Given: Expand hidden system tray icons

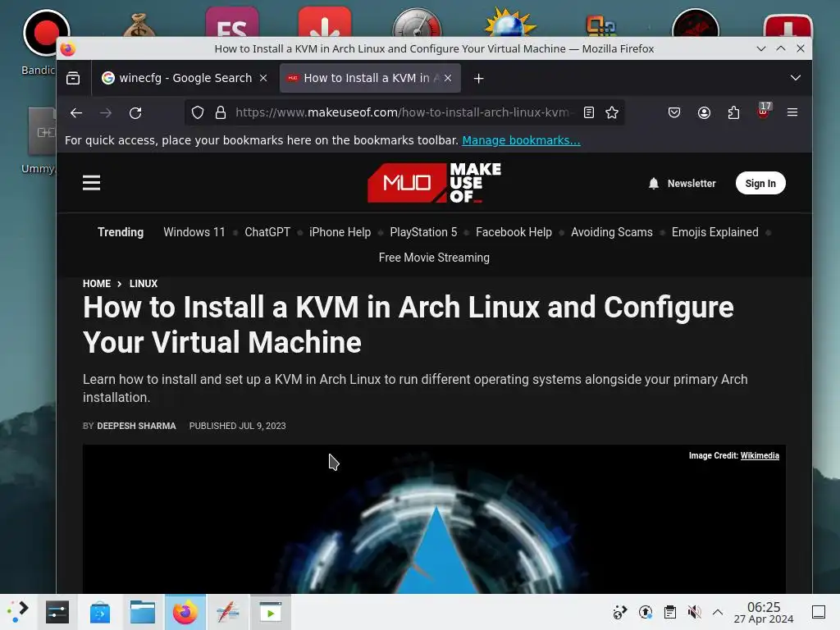Looking at the screenshot, I should pos(718,612).
